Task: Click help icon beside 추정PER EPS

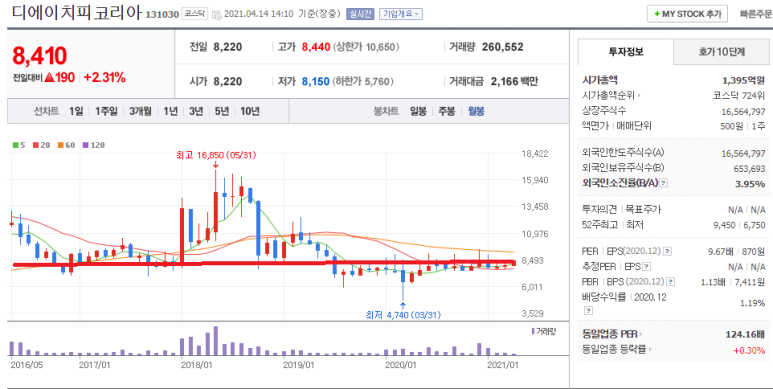Action: 647,267
